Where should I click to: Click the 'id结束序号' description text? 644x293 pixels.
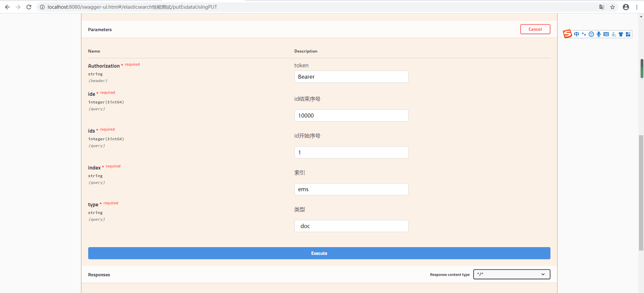pos(307,99)
